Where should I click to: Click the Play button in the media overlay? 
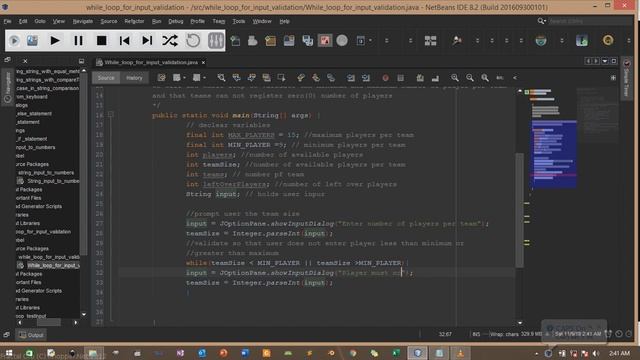[55, 40]
